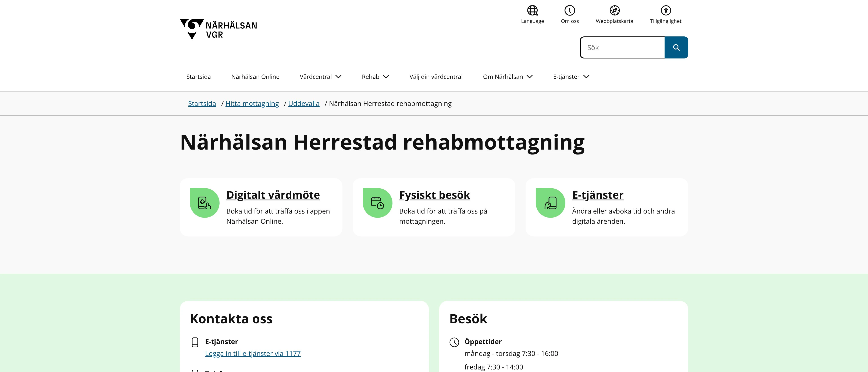
Task: Open the Webbplatskarta compass icon
Action: click(x=615, y=10)
